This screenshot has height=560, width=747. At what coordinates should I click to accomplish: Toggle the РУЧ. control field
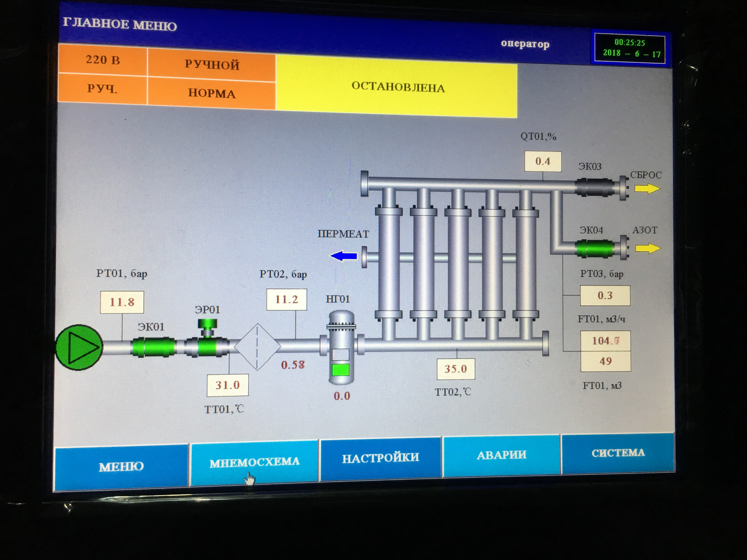tap(102, 89)
